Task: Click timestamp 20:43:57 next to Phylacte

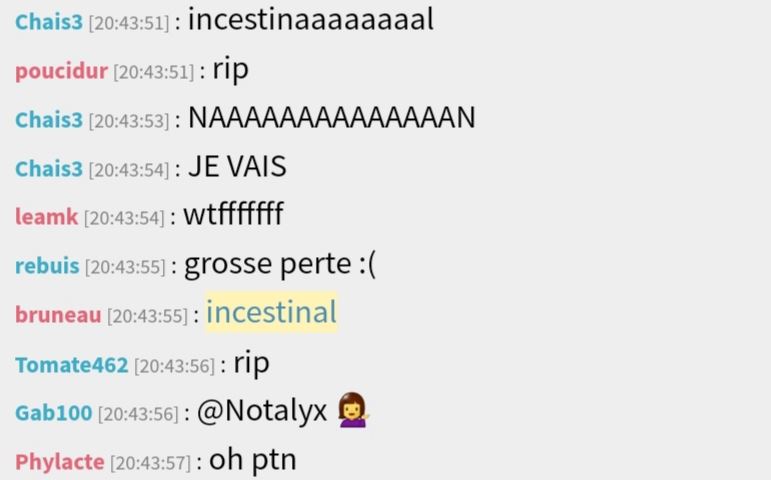Action: coord(150,463)
